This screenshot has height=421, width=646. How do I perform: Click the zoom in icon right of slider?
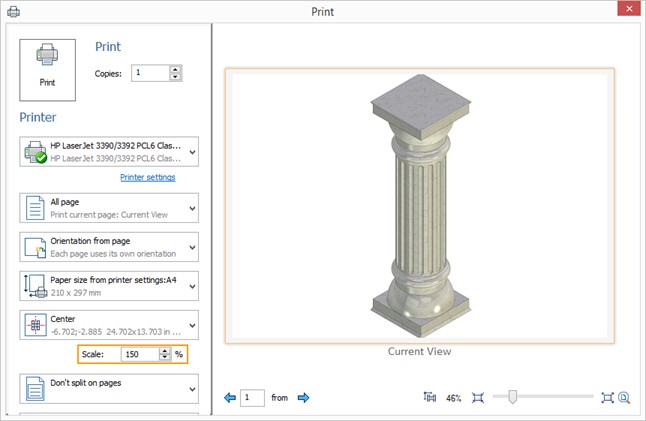[607, 398]
